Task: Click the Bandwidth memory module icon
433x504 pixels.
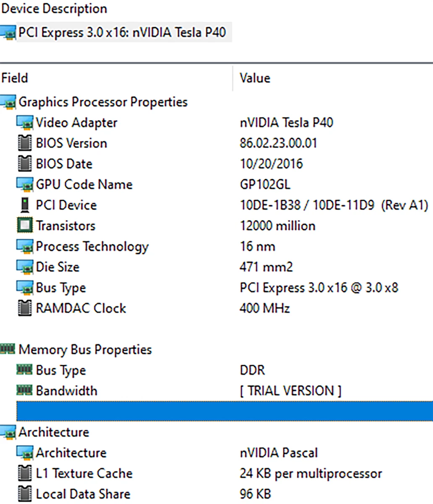Action: pyautogui.click(x=25, y=391)
